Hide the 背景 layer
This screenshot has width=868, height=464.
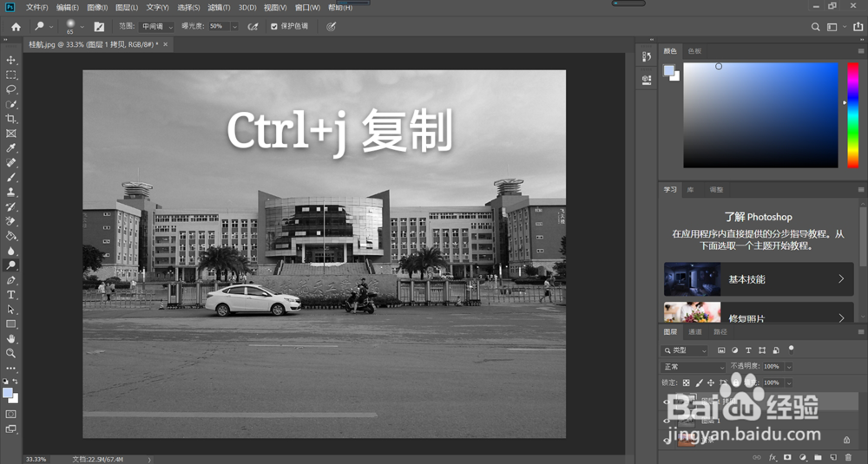point(667,440)
